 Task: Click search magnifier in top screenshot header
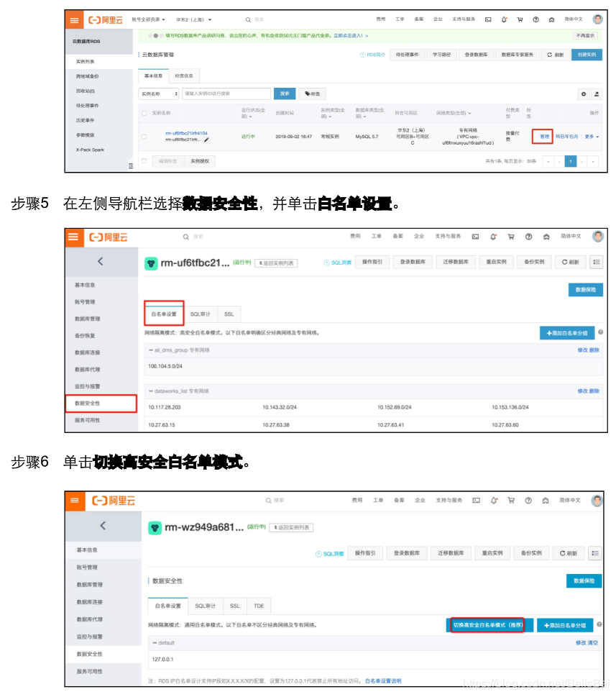pos(248,19)
